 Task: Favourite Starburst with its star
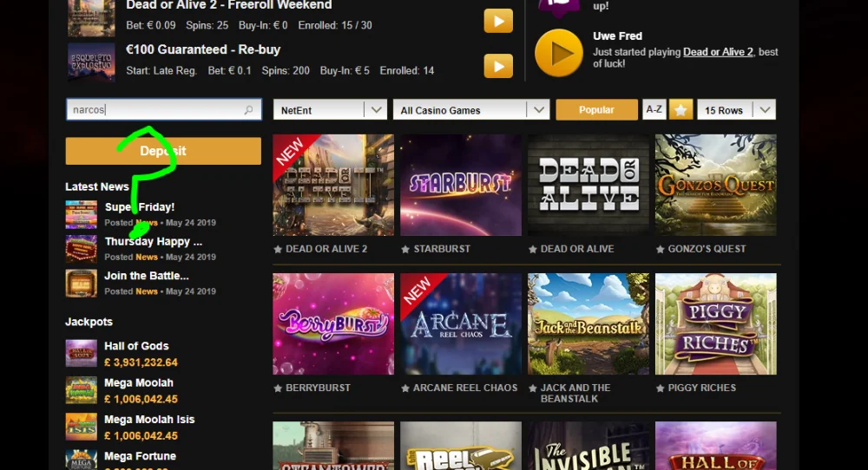pos(405,250)
